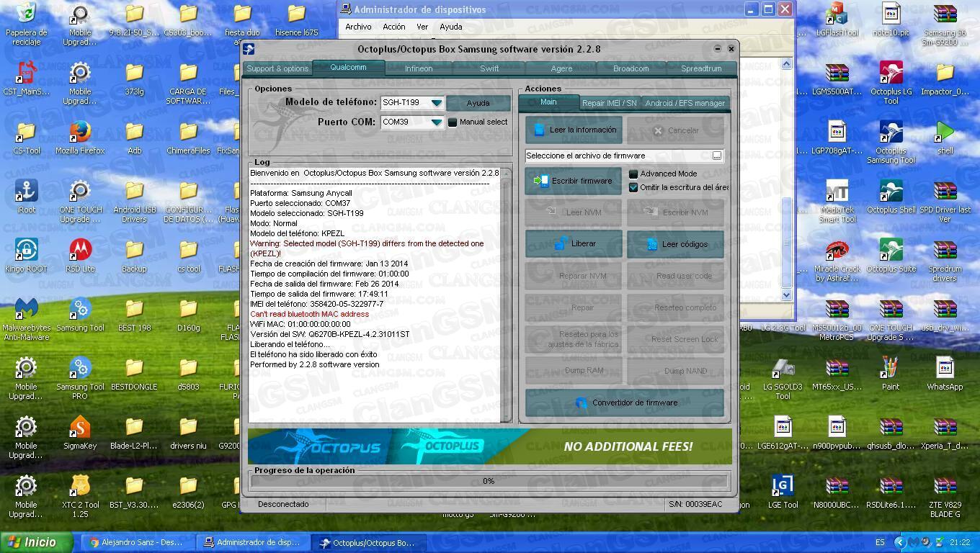Open Kingo ROOT shortcut

26,256
